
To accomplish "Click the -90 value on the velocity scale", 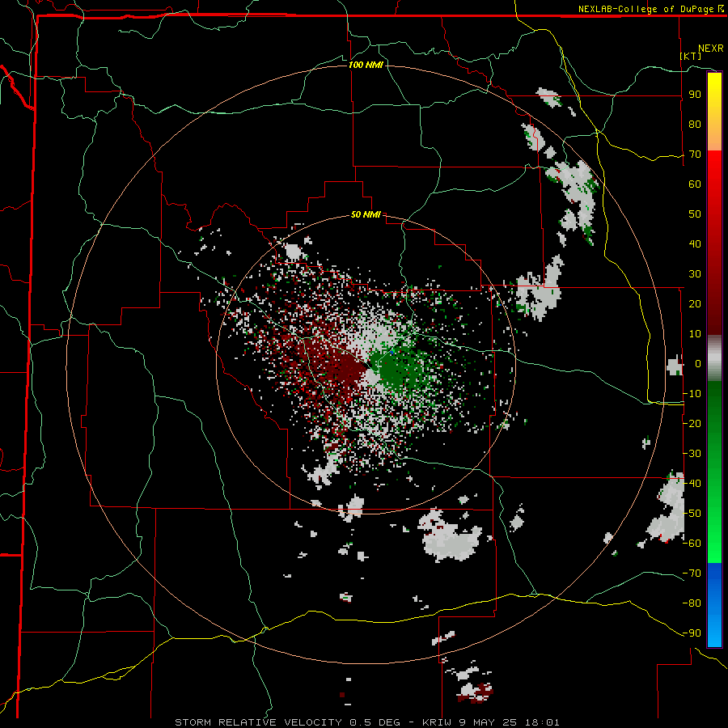I will click(x=692, y=633).
